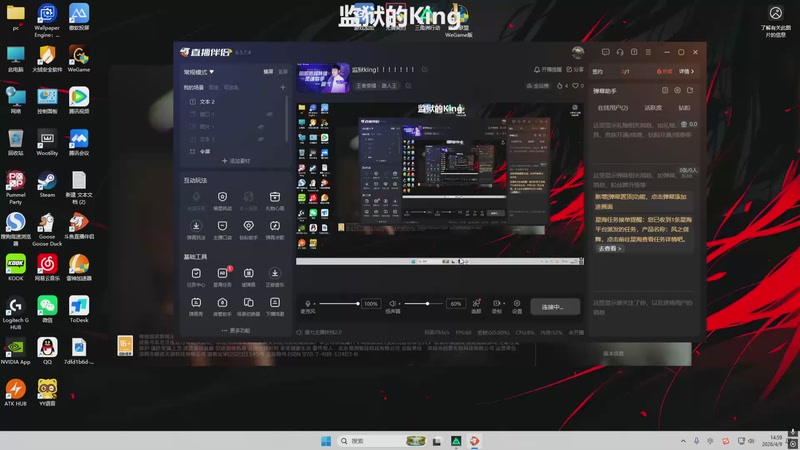Mute the 扬声器 speaker icon
800x450 pixels.
392,304
